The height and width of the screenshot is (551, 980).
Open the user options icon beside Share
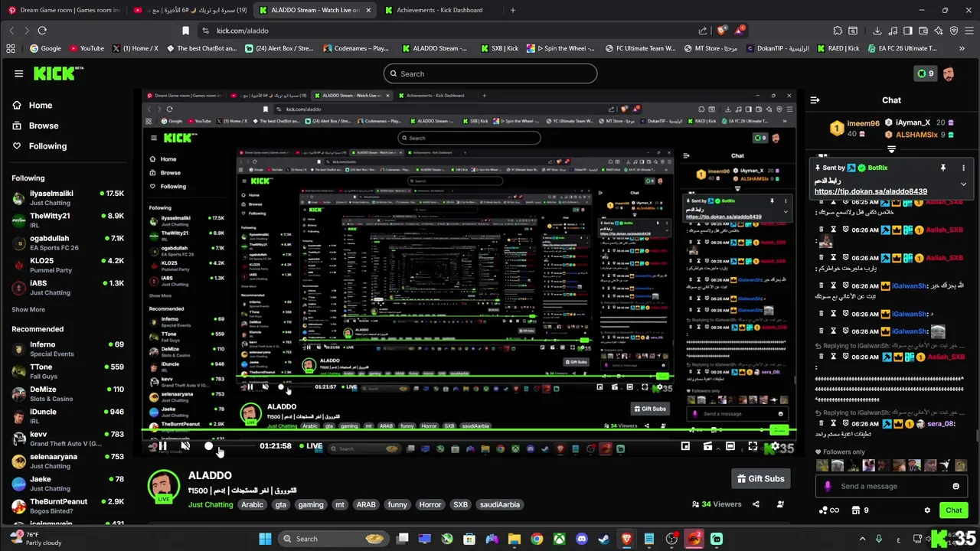pyautogui.click(x=780, y=504)
